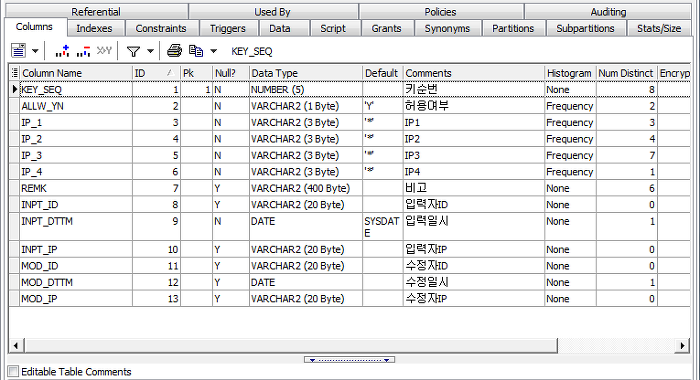The image size is (700, 380).
Task: Switch to the Synonyms tab
Action: [447, 29]
